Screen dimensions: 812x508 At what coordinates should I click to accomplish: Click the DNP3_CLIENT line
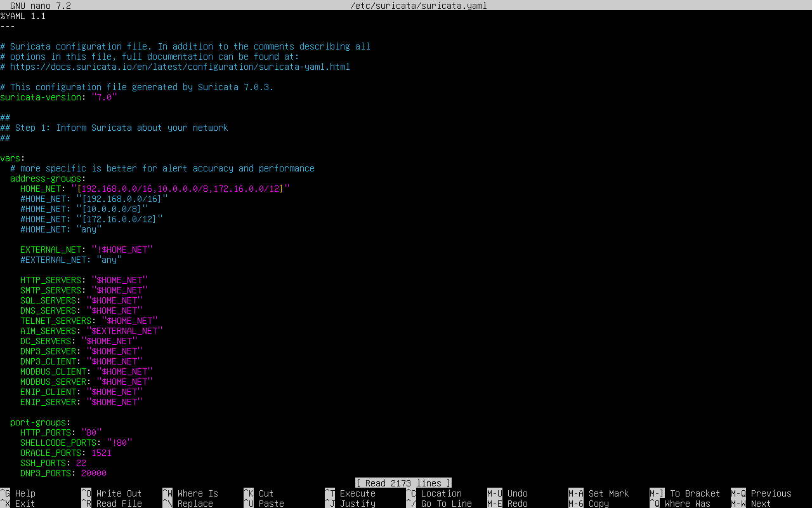point(81,361)
